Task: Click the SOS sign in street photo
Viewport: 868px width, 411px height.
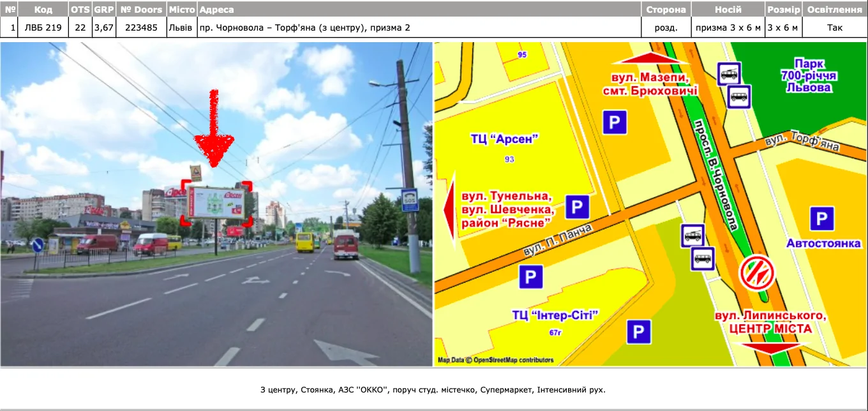Action: click(409, 200)
